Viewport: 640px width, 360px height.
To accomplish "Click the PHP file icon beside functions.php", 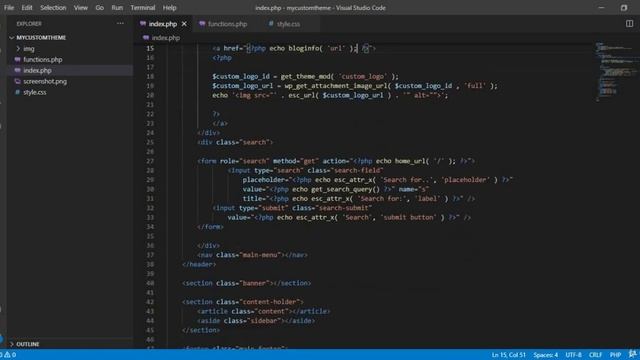I will coord(18,60).
